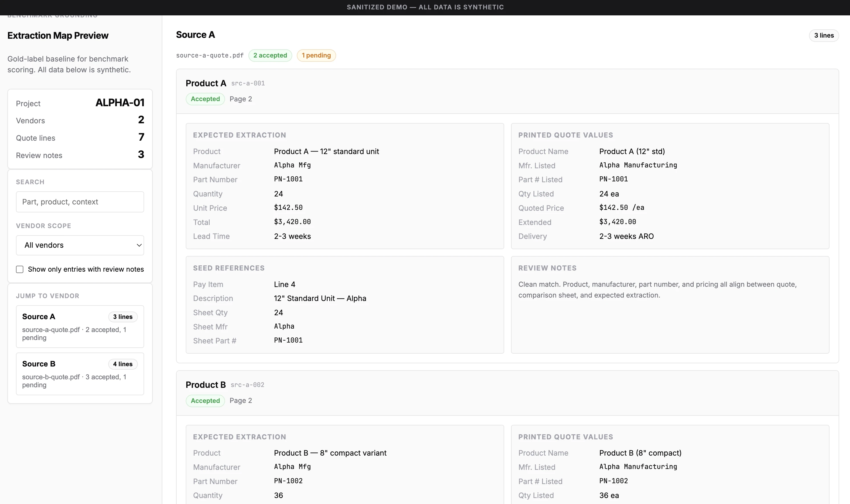Select the Accepted status pill on Product A
This screenshot has height=504, width=850.
pyautogui.click(x=205, y=99)
